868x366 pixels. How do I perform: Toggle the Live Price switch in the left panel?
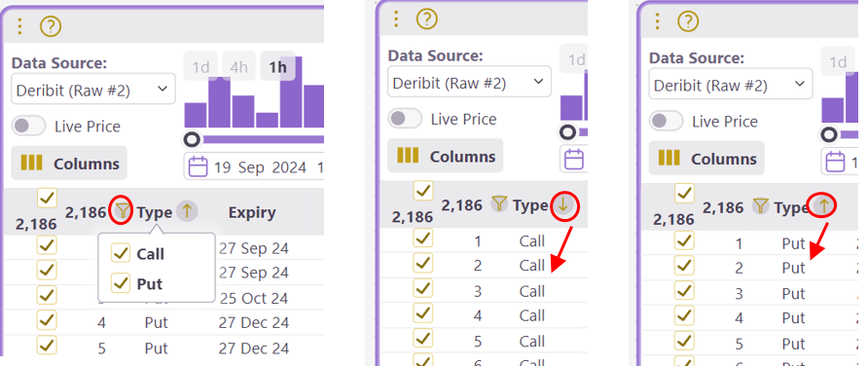29,127
